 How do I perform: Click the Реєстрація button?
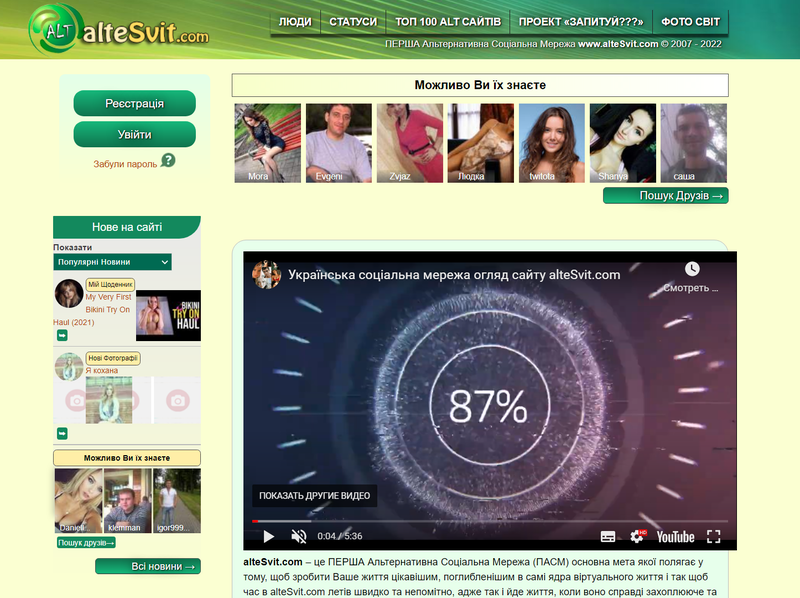click(134, 104)
